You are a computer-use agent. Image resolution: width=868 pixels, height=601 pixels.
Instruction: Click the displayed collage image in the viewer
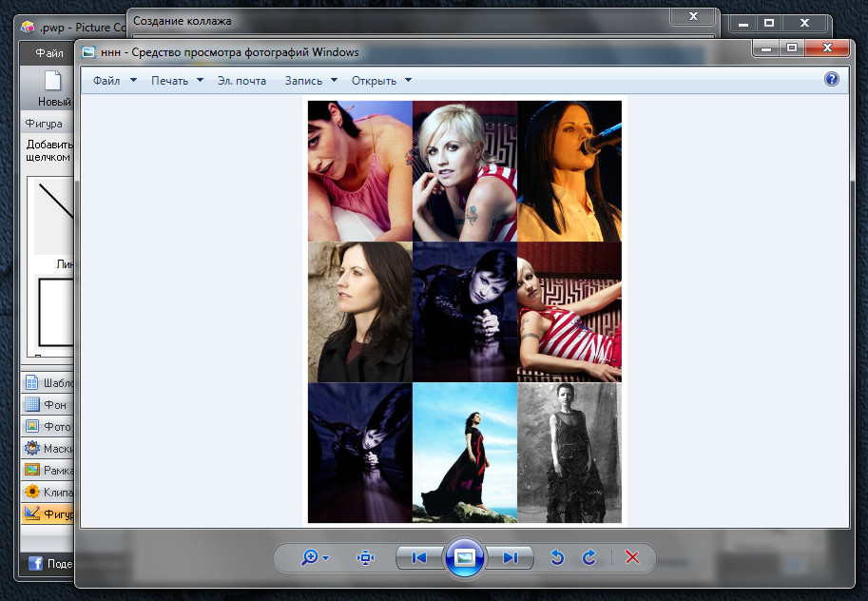pos(465,311)
